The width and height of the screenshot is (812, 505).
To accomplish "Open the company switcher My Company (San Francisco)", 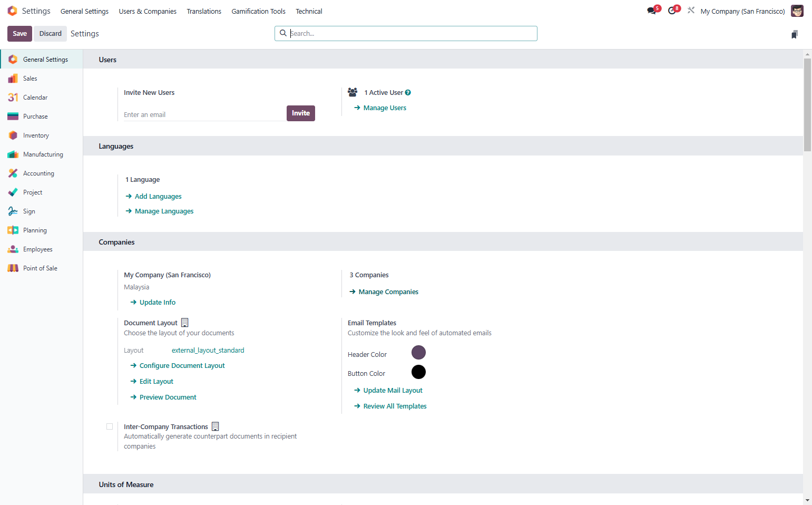I will 742,11.
